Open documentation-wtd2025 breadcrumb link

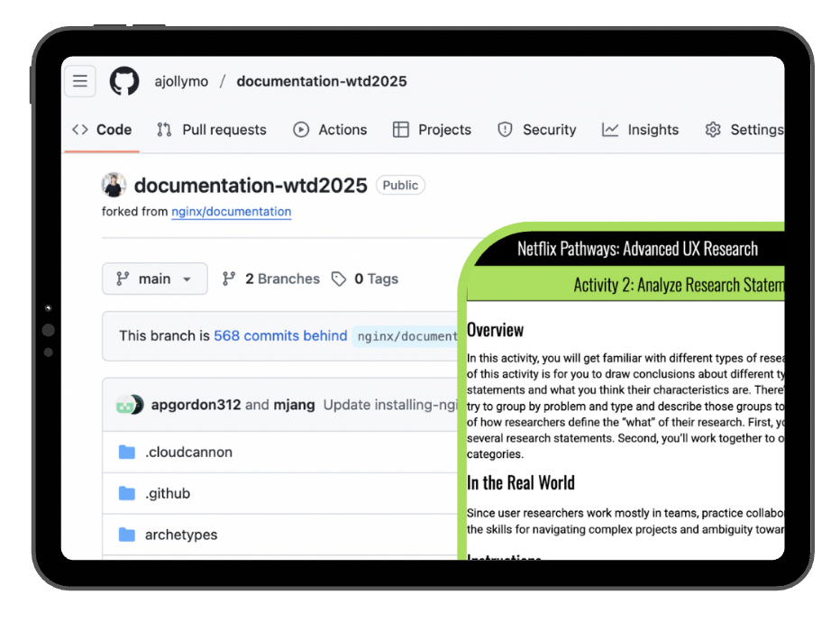322,81
